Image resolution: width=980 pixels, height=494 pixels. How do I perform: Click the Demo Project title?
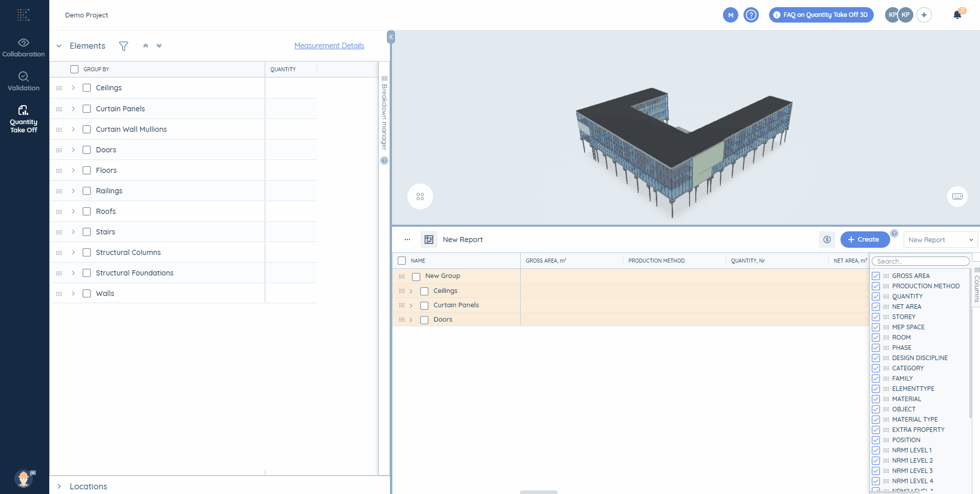click(86, 15)
